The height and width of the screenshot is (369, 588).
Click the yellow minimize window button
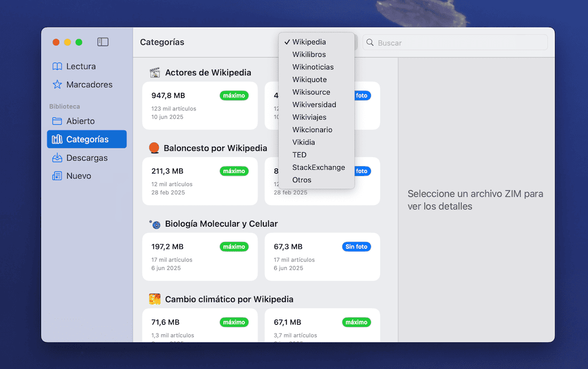tap(67, 42)
